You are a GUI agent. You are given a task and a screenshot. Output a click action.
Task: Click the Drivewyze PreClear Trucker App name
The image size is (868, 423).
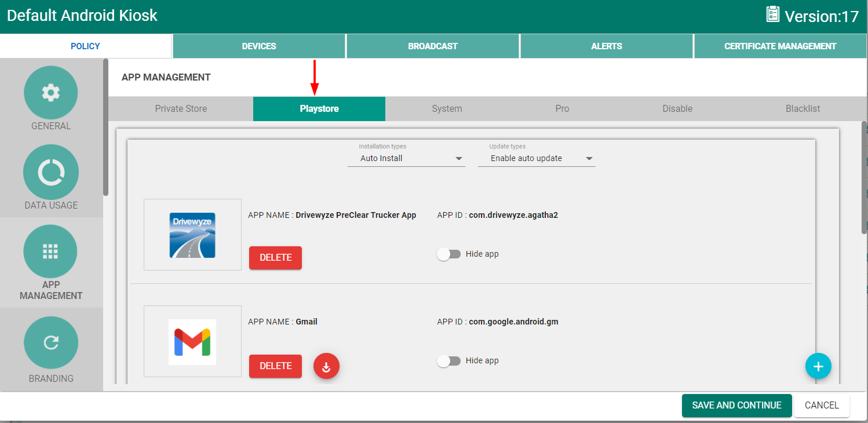pyautogui.click(x=356, y=215)
